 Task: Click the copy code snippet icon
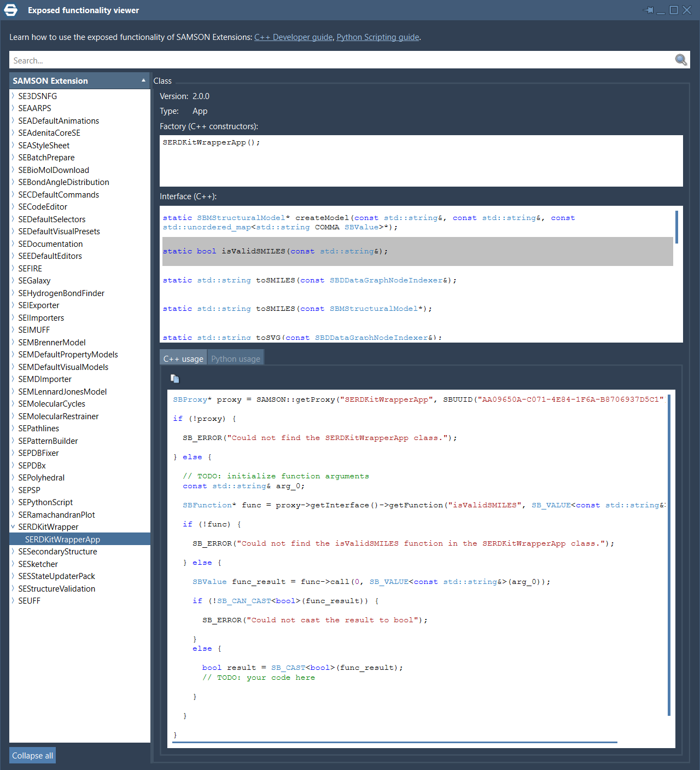point(175,378)
